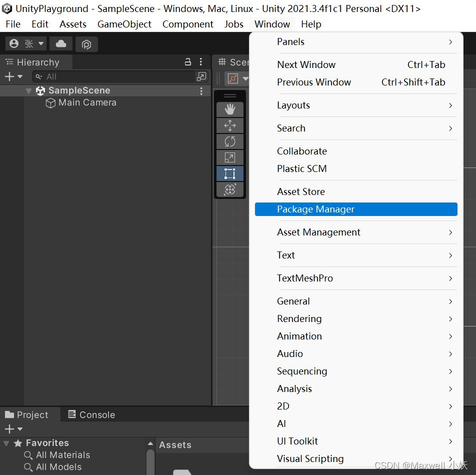The width and height of the screenshot is (476, 475).
Task: Expand the Search submenu
Action: pos(356,128)
